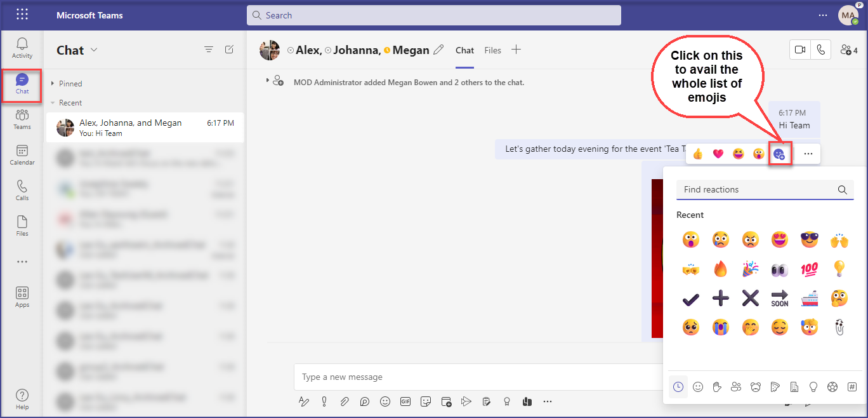Screen dimensions: 868x418
Task: Edit the group chat name pencil
Action: point(438,50)
